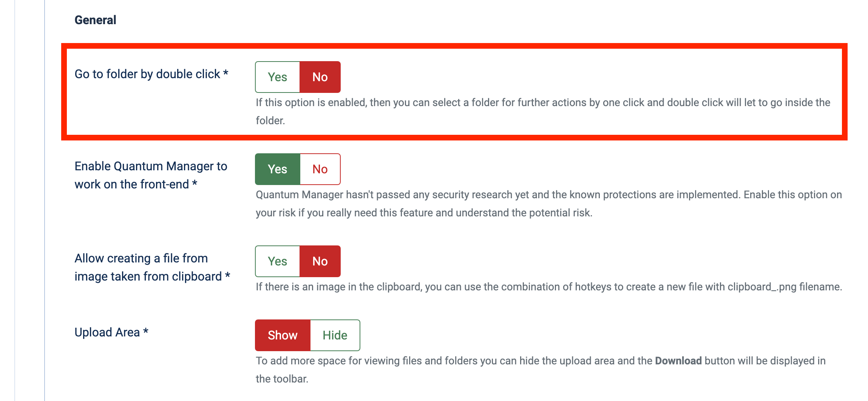Select No for clipboard image file creation
This screenshot has height=401, width=868.
click(x=320, y=261)
